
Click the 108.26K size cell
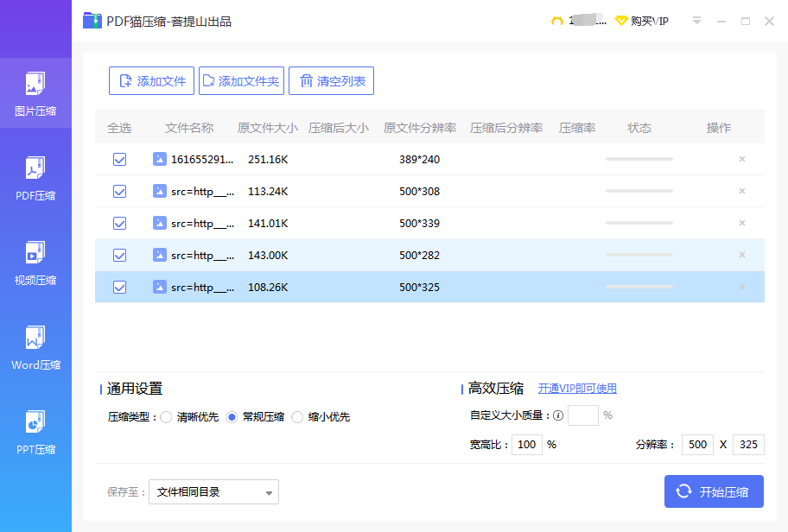(268, 287)
